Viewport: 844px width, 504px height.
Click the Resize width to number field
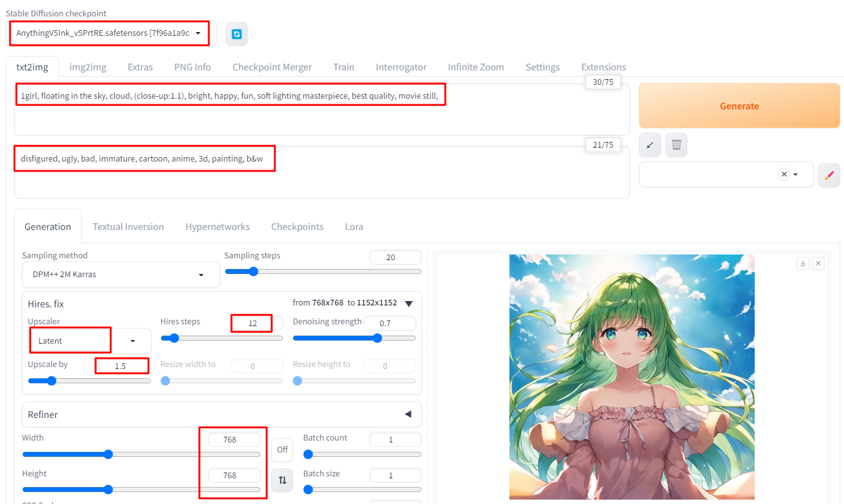[257, 366]
